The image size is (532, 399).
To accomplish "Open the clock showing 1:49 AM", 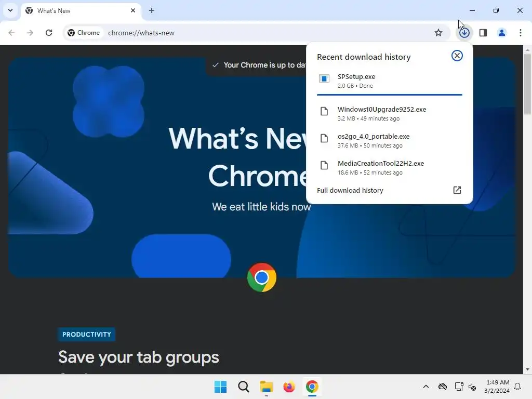I will click(497, 387).
